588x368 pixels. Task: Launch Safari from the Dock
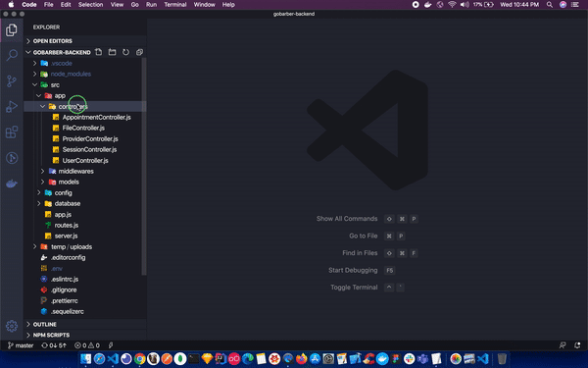click(x=99, y=359)
